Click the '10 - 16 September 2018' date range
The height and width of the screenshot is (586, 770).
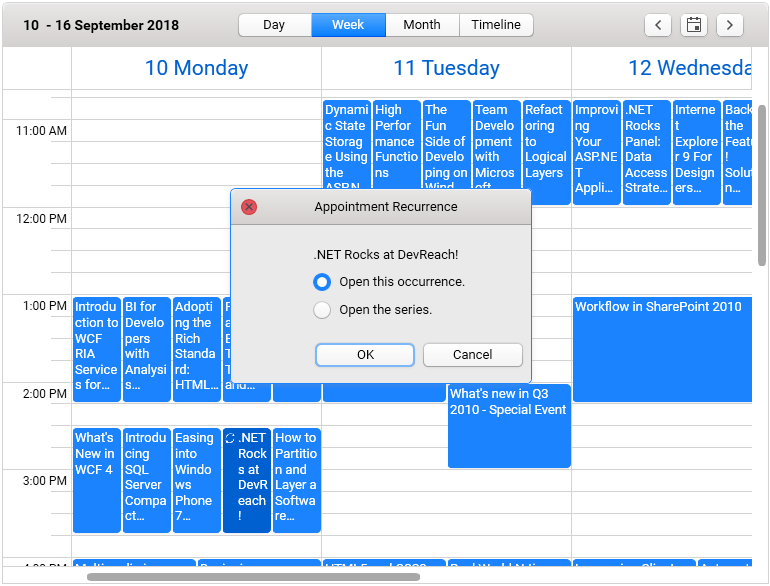tap(101, 26)
